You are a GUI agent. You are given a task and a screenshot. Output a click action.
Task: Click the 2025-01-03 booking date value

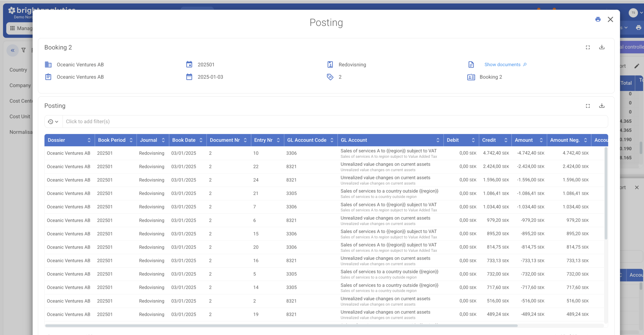pos(210,77)
